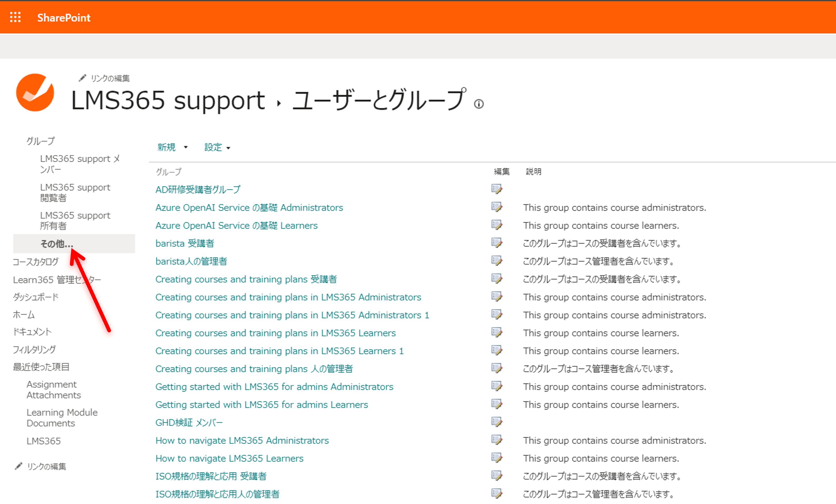
Task: Click edit icon for LMS365 Administrators 1 row
Action: pos(497,315)
